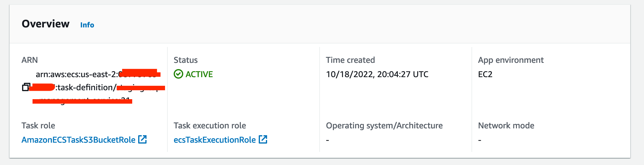Screen dimensions: 644x165
Task: Click the Task role label
Action: pyautogui.click(x=38, y=126)
